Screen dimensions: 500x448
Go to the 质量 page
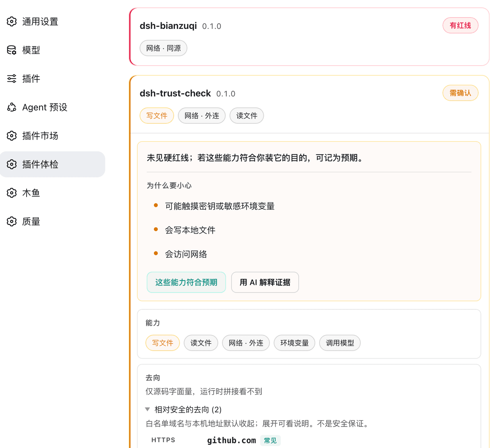click(x=52, y=221)
